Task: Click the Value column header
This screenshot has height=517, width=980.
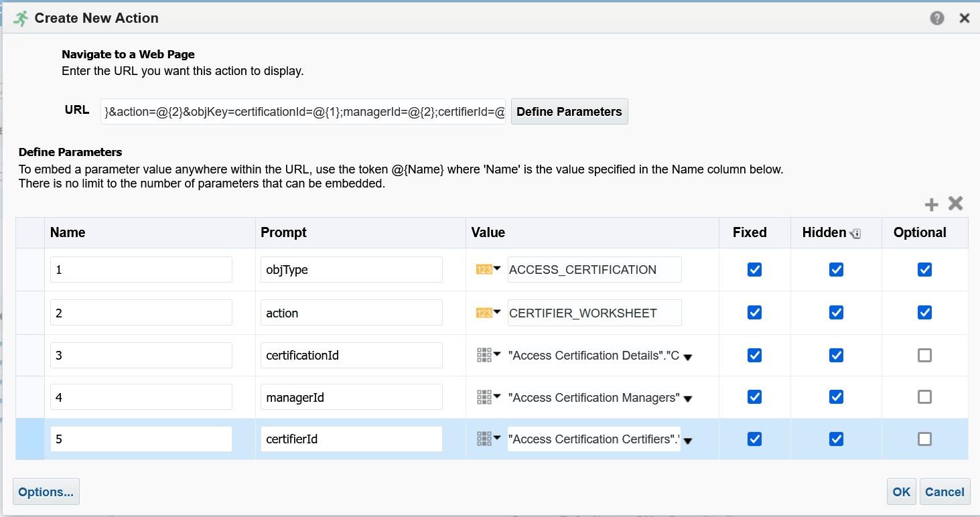Action: point(592,232)
